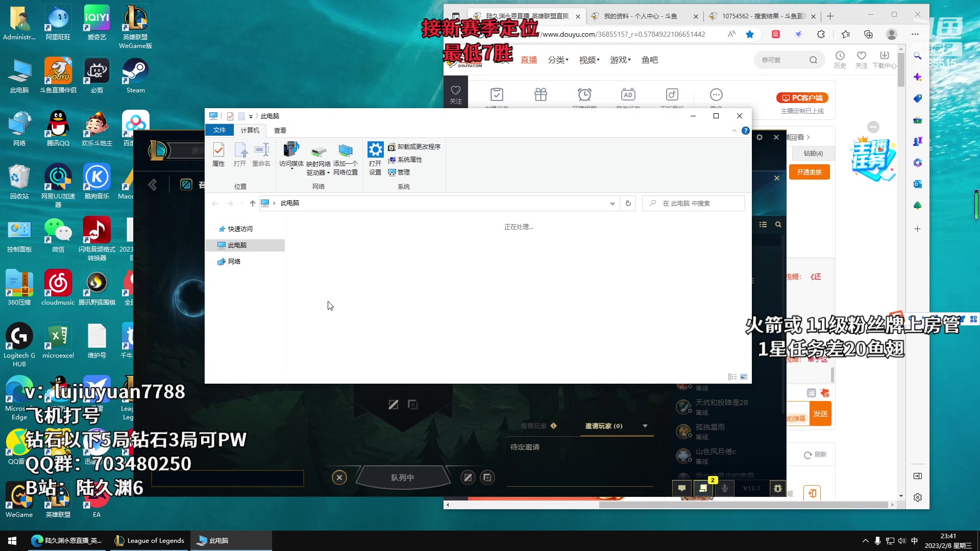Switch Explorer to details view icon

point(732,377)
